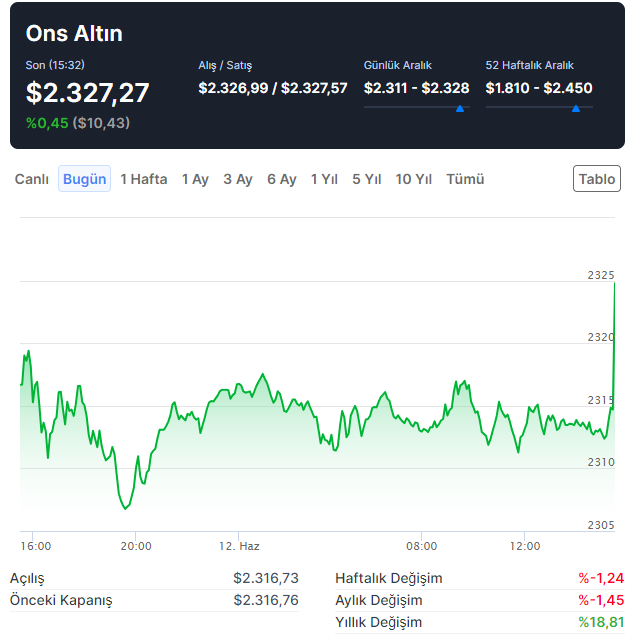The image size is (633, 640).
Task: Click the Alış / Satış price values
Action: 273,88
